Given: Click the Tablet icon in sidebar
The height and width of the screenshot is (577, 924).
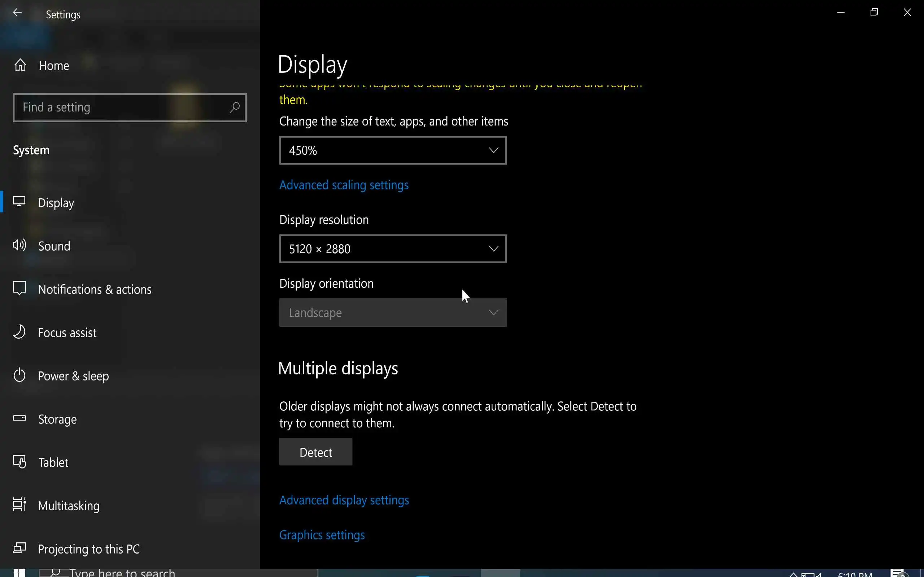Looking at the screenshot, I should tap(19, 462).
